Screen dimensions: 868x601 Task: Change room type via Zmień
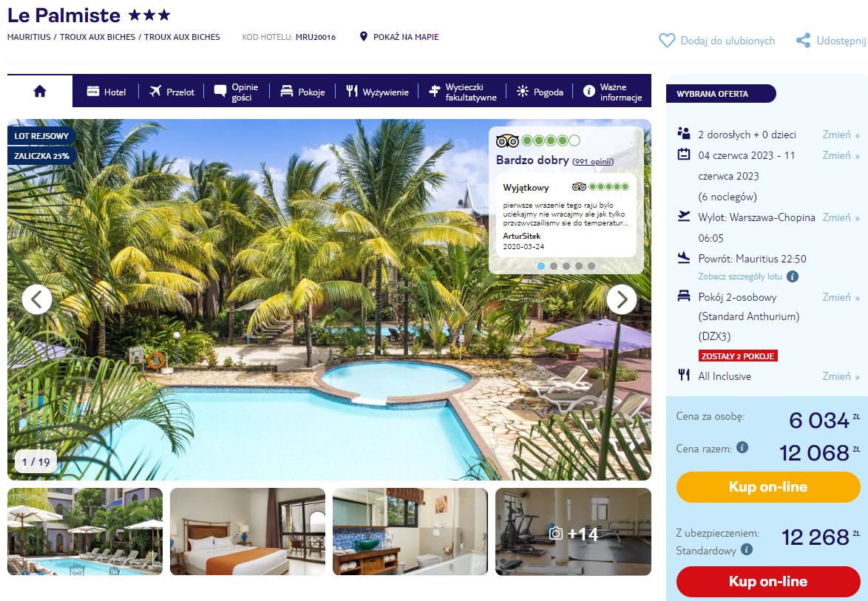[x=841, y=297]
